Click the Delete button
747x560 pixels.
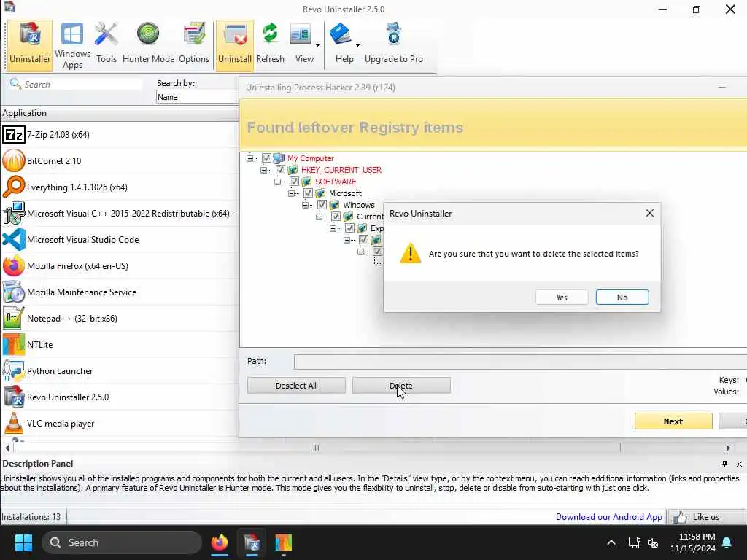coord(401,386)
